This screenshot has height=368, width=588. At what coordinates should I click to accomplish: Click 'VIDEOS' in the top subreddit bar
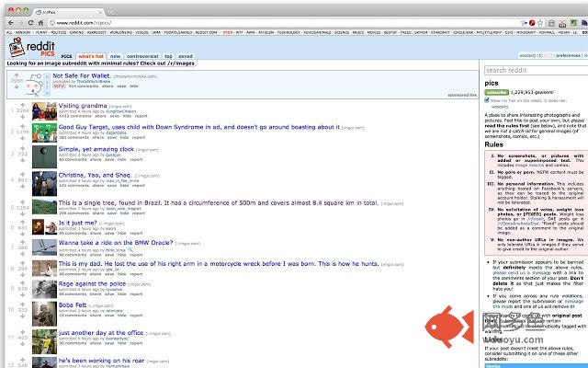pos(141,33)
